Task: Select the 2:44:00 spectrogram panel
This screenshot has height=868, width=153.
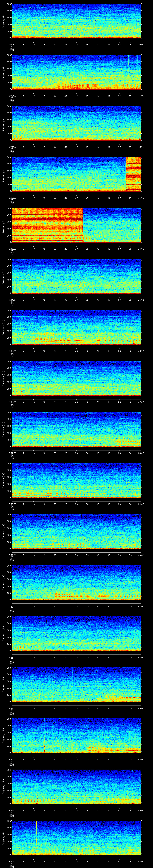Action: coord(76,786)
